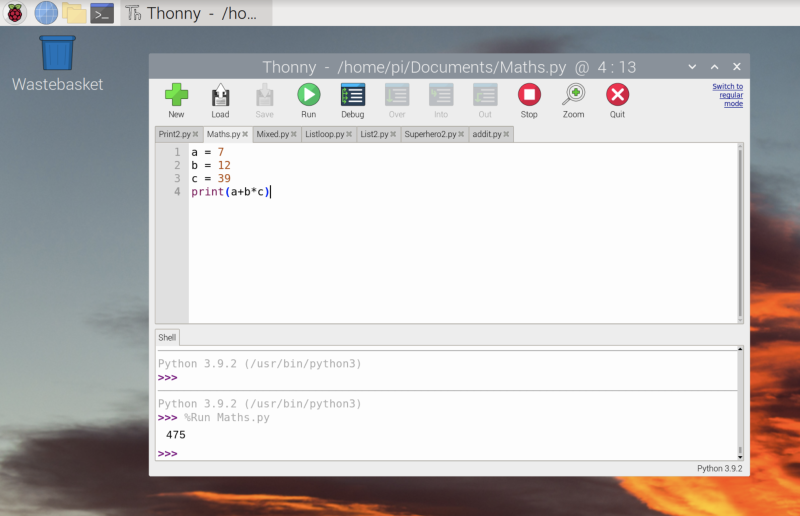The height and width of the screenshot is (516, 800).
Task: Run the current script
Action: 309,95
